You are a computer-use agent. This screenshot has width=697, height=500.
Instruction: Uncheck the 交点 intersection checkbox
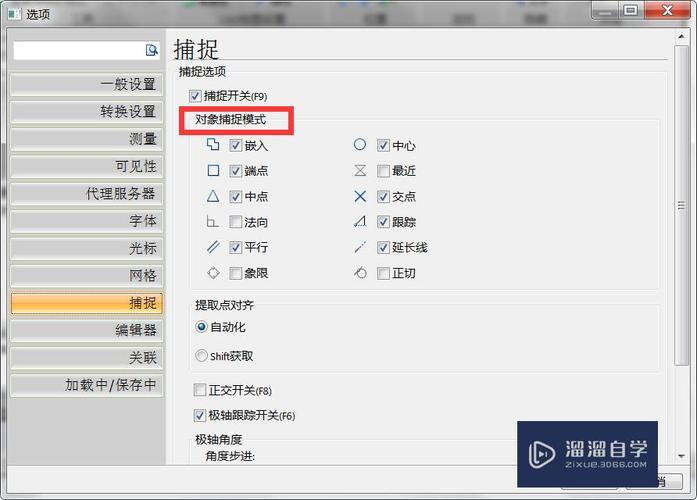[383, 196]
